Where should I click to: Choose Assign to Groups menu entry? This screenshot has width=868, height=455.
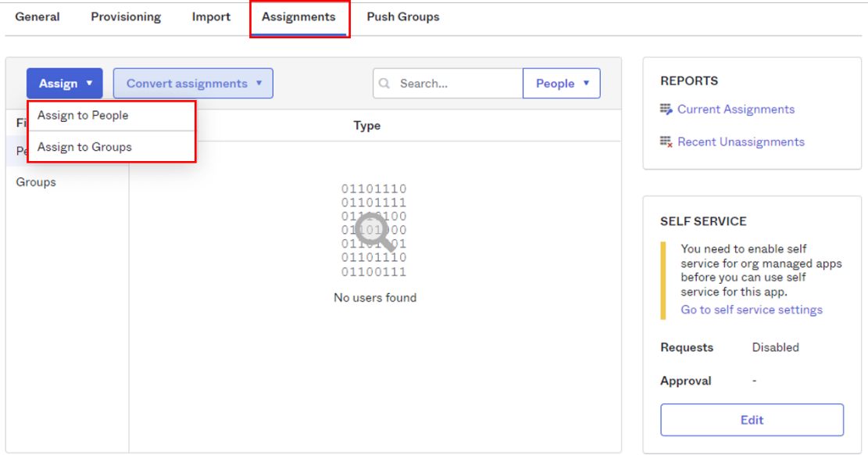(x=112, y=147)
